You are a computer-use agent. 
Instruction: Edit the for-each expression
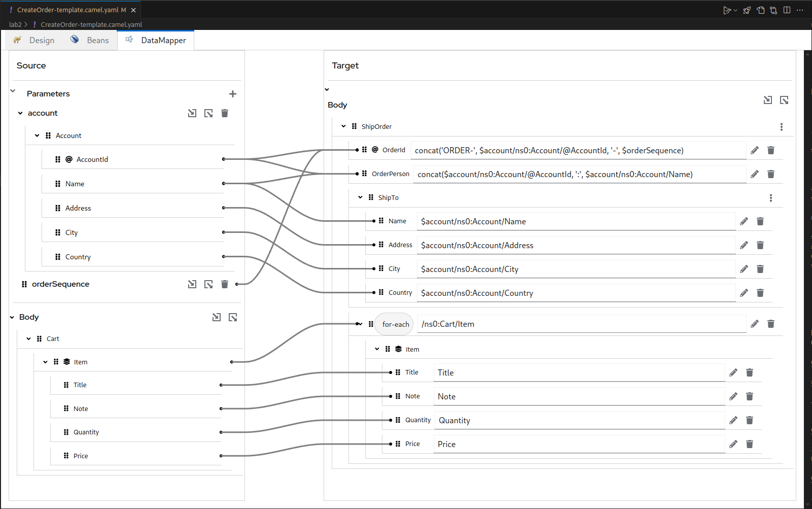(x=754, y=324)
